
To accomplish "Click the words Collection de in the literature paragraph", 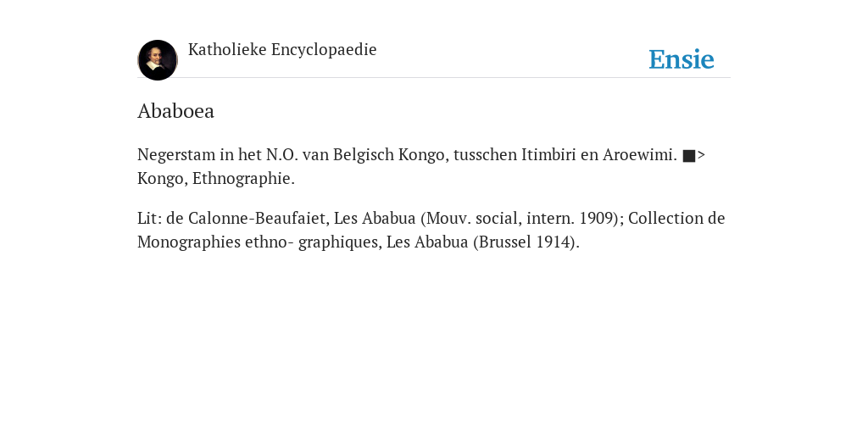I will pyautogui.click(x=676, y=218).
